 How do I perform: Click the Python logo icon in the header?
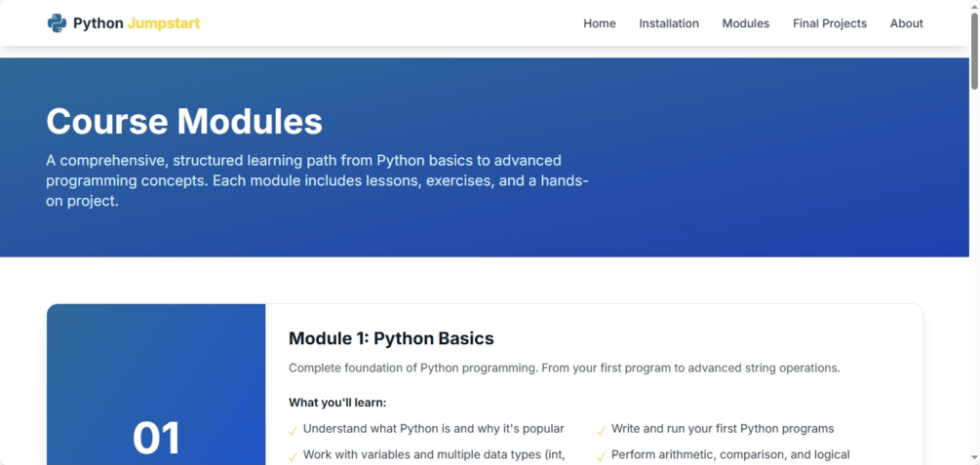57,23
